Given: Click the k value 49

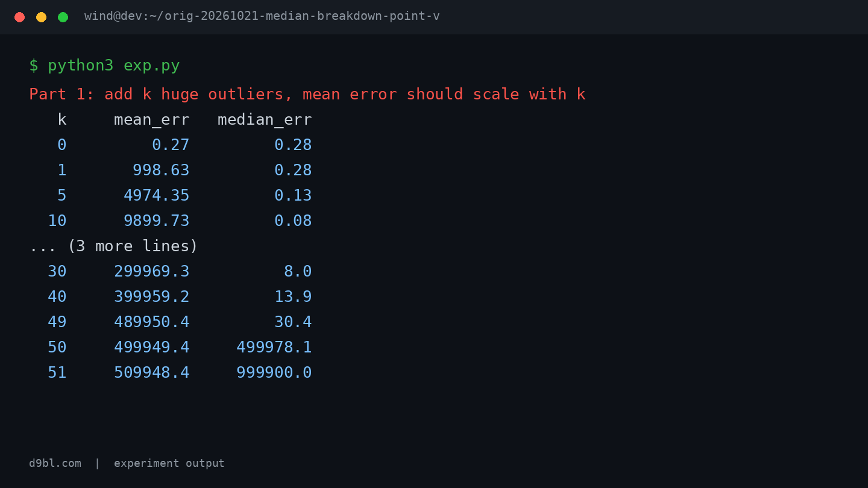Looking at the screenshot, I should click(57, 322).
